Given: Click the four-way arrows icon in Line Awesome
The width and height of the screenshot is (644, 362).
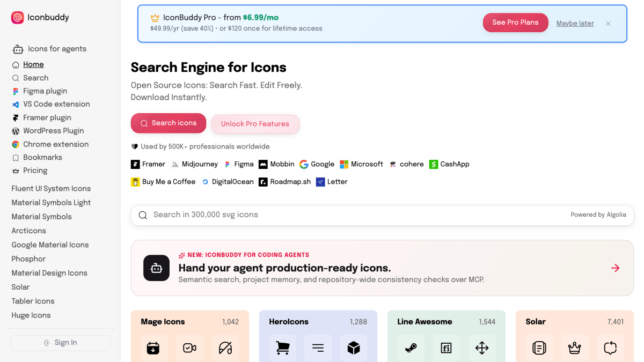Looking at the screenshot, I should 482,348.
